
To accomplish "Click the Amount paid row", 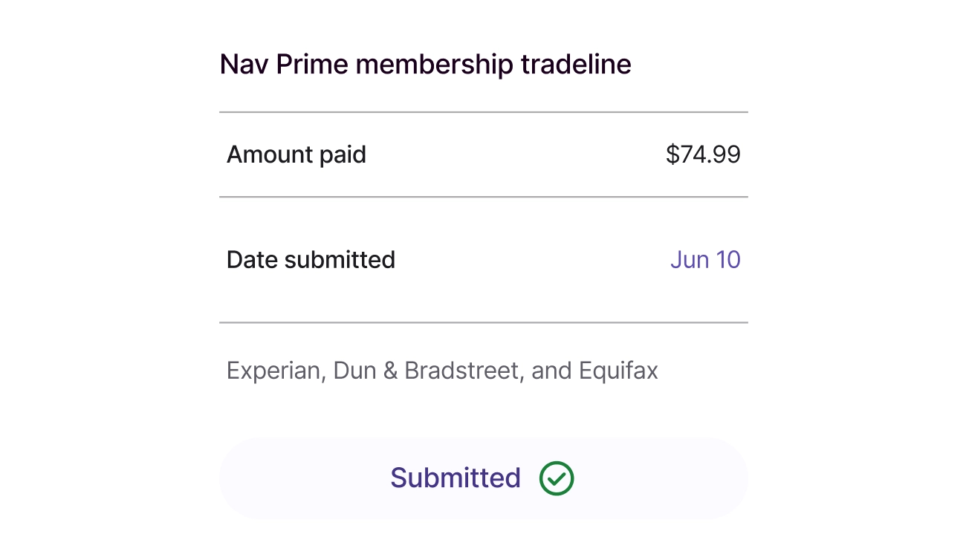I will (x=483, y=154).
